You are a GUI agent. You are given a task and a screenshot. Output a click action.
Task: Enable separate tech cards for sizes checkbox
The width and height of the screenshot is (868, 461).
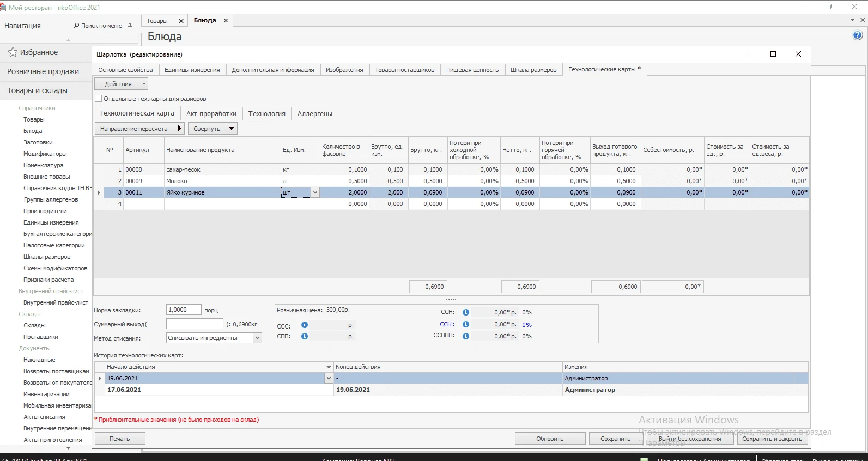pos(99,99)
